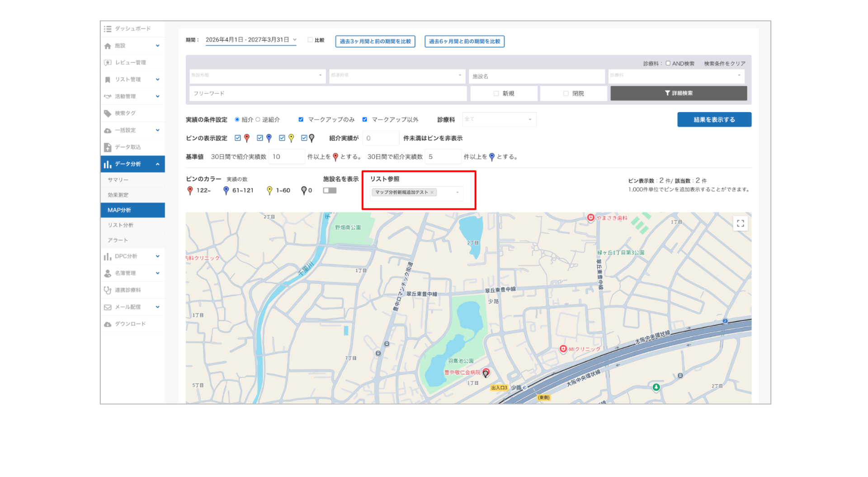The image size is (868, 477).
Task: Open the アラート submenu item
Action: coord(132,240)
